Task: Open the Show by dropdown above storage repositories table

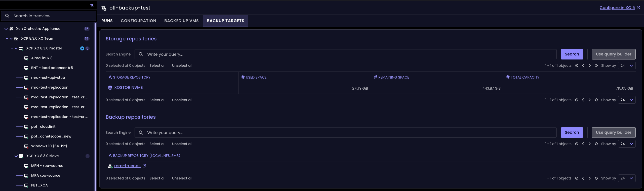Action: pyautogui.click(x=627, y=66)
